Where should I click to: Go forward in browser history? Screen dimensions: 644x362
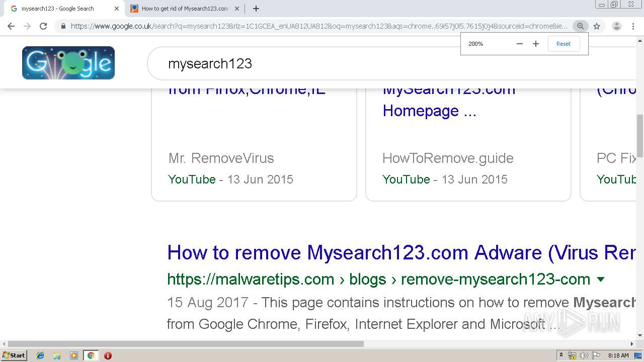tap(27, 26)
